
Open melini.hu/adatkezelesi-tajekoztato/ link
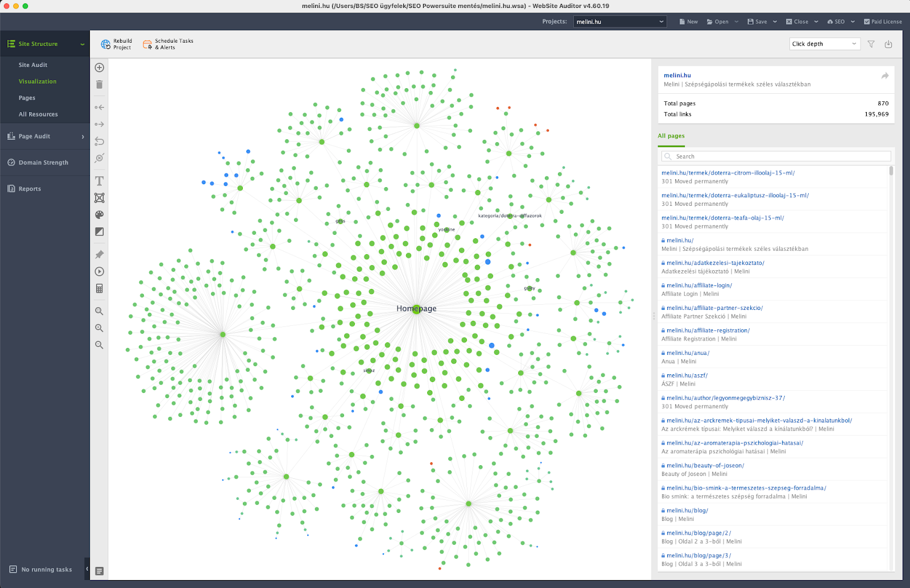(715, 263)
